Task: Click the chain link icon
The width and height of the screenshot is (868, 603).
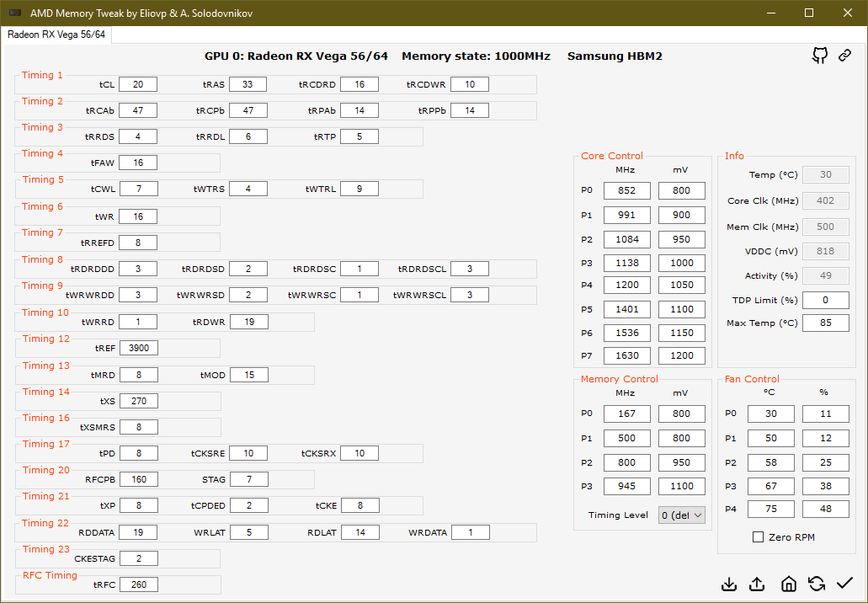Action: pyautogui.click(x=844, y=56)
